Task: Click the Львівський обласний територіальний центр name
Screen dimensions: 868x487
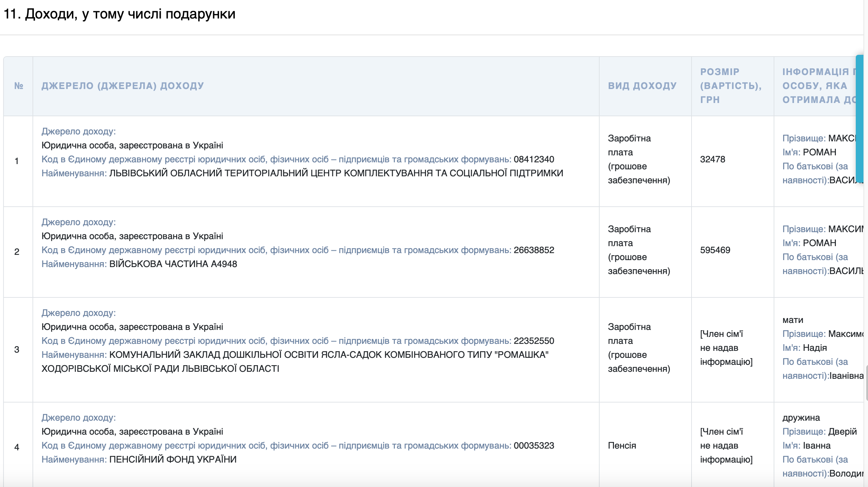Action: click(336, 174)
